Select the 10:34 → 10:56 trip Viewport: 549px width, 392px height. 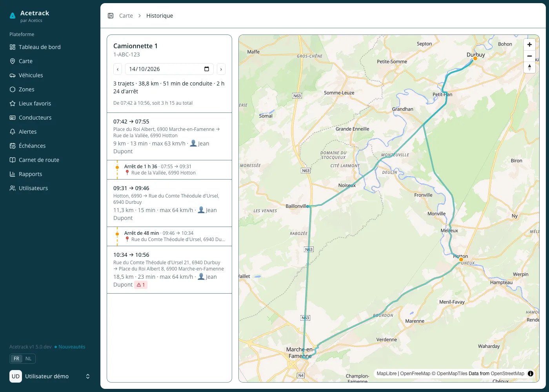tap(169, 270)
